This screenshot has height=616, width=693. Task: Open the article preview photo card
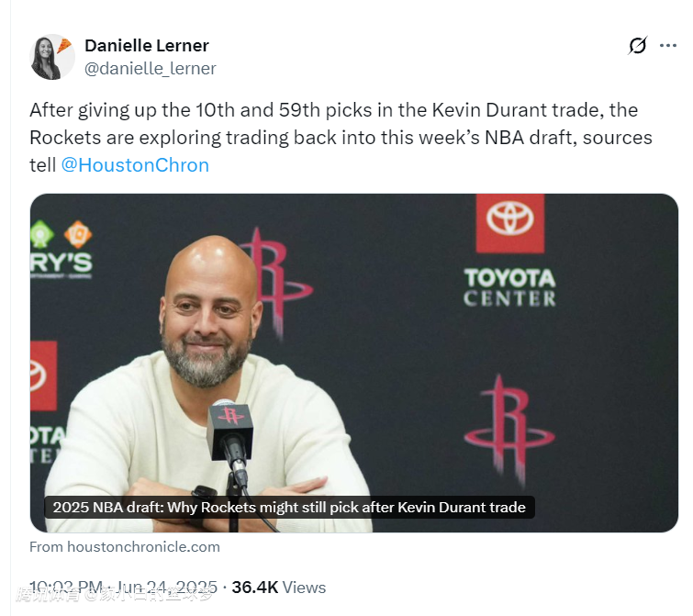coord(353,363)
